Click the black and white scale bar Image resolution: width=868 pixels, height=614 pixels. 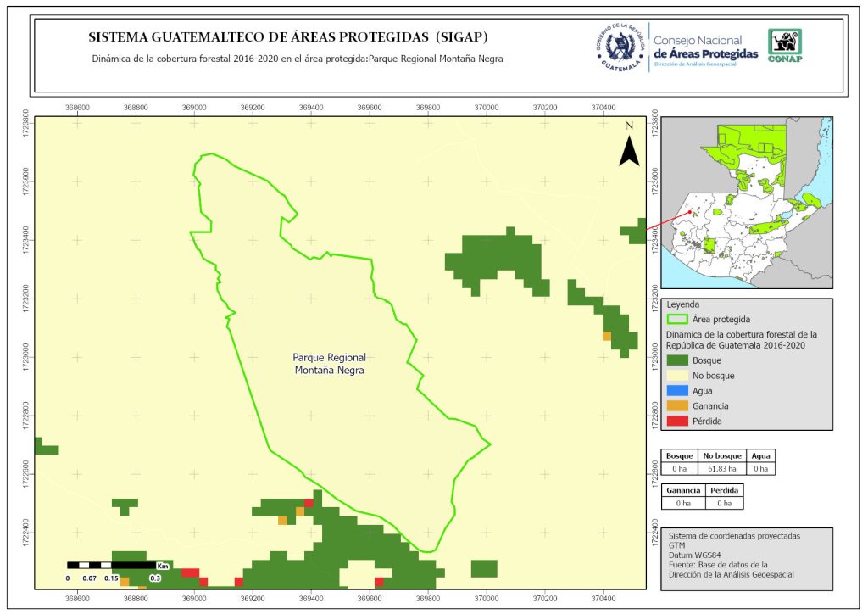pyautogui.click(x=111, y=565)
